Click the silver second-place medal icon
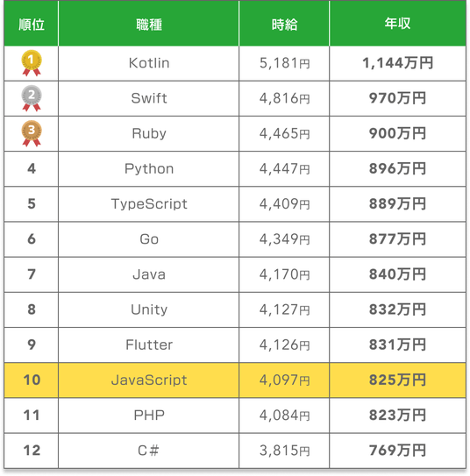470x476 pixels. point(32,98)
